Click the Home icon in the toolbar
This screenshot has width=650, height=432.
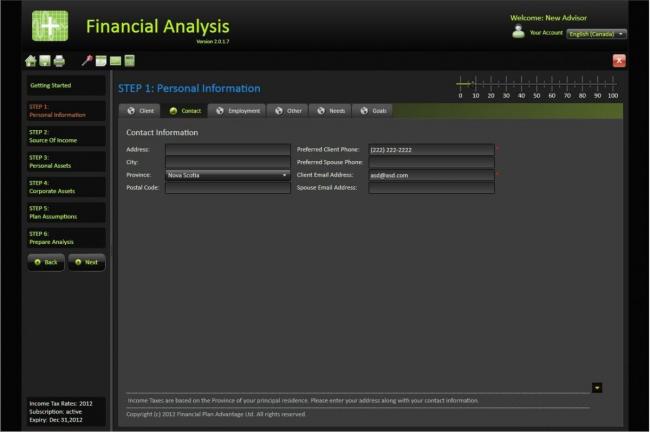click(30, 61)
